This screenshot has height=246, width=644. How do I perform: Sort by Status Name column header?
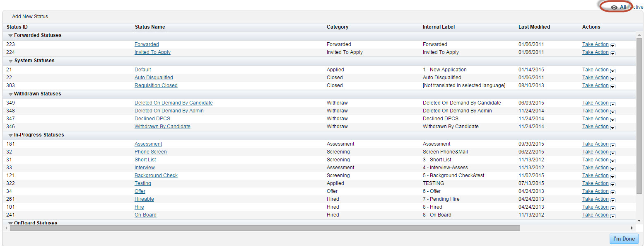pyautogui.click(x=150, y=27)
